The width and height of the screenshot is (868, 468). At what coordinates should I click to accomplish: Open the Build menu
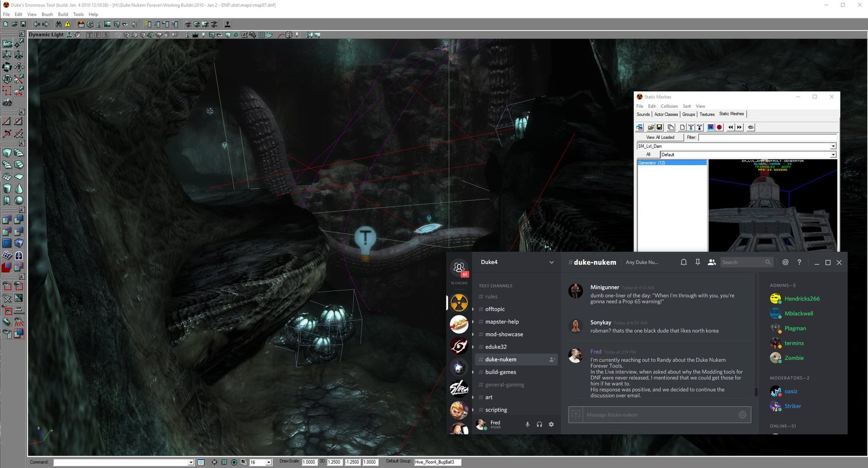63,14
